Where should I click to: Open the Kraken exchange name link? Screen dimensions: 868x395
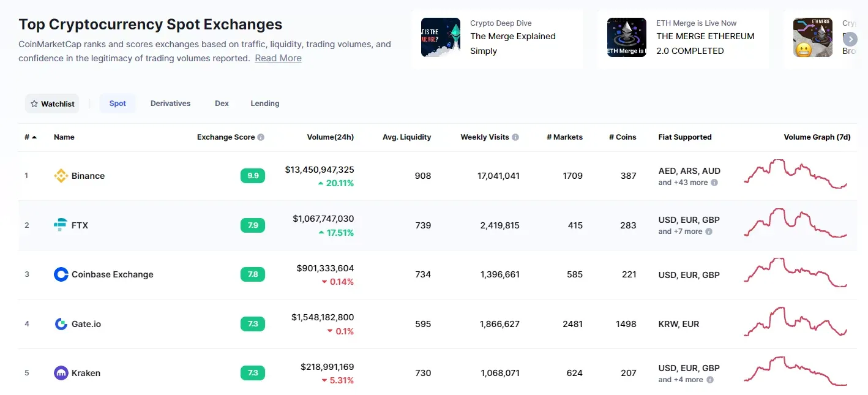pos(86,373)
